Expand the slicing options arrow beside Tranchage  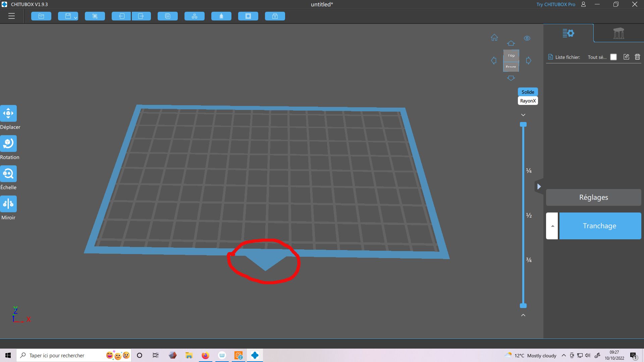click(552, 226)
